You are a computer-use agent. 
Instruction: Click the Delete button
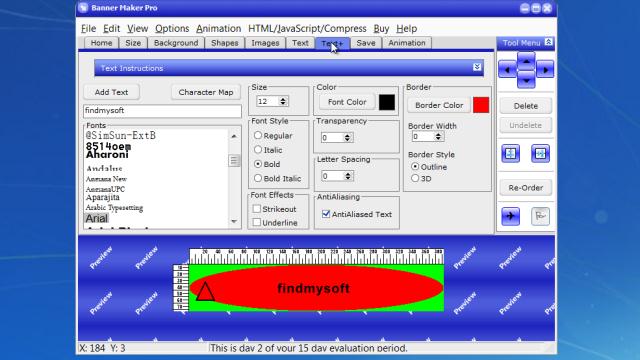[526, 106]
